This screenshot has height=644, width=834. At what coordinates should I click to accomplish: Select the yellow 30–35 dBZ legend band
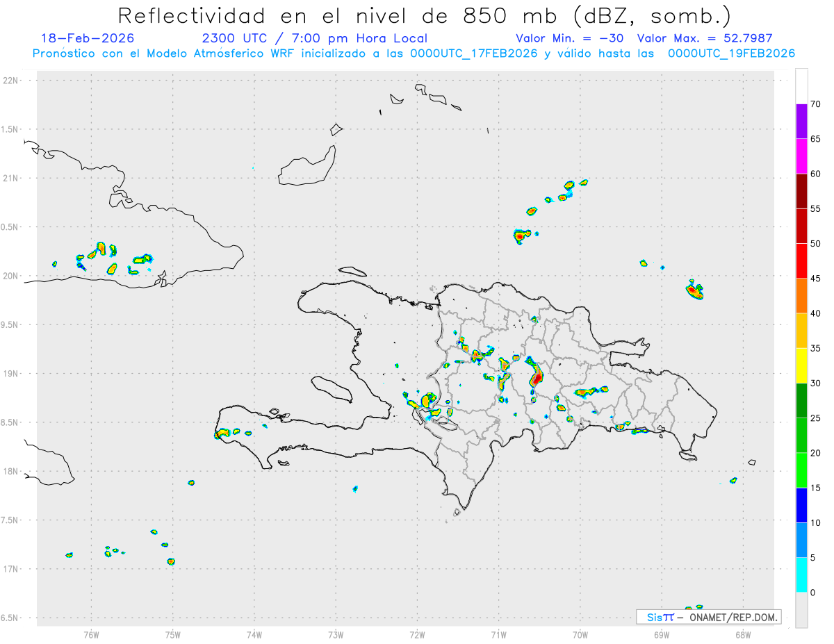pos(801,365)
